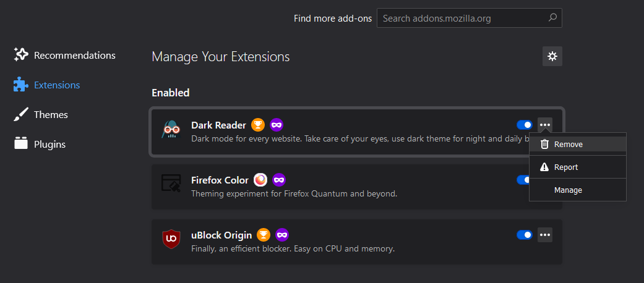This screenshot has height=283, width=644.
Task: Click Dark Reader's purple private browsing badge
Action: (277, 125)
